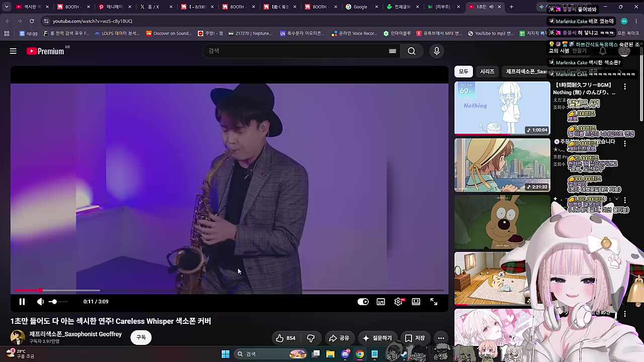
Task: Open the 온라인 Voice Recor... bookmark
Action: 354,33
